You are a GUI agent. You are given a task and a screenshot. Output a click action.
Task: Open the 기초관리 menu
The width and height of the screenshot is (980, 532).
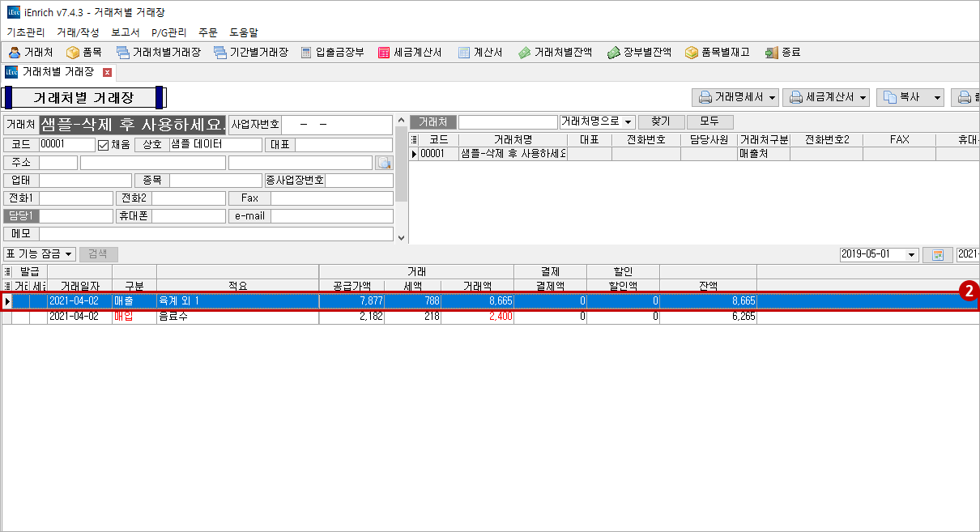tap(26, 32)
